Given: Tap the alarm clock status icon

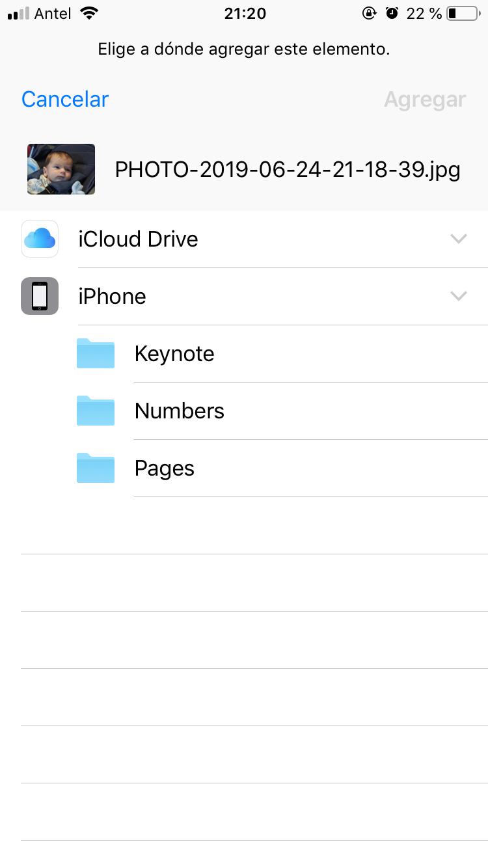Looking at the screenshot, I should [392, 13].
